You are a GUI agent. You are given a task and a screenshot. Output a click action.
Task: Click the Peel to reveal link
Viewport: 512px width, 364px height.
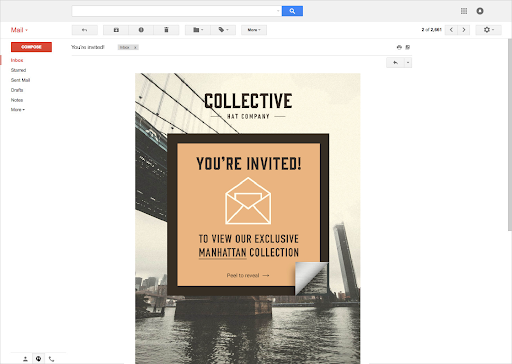(248, 276)
